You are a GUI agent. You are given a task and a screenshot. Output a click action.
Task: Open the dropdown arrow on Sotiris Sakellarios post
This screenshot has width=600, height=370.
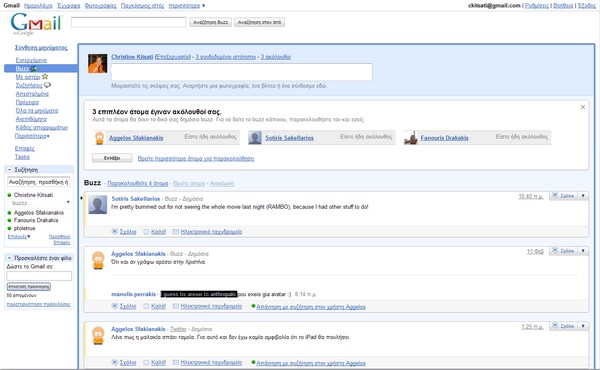pyautogui.click(x=583, y=196)
